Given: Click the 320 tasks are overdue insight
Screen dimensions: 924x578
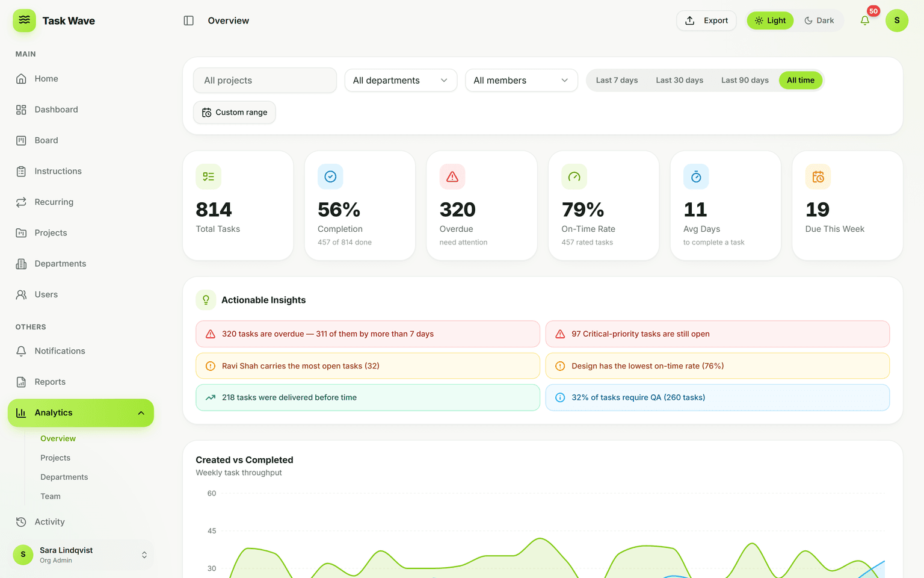Looking at the screenshot, I should [368, 334].
